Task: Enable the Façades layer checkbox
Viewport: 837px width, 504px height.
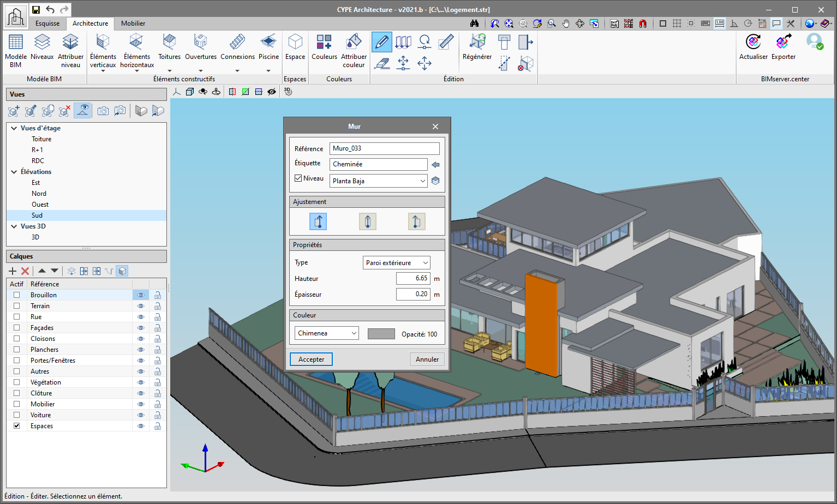Action: 17,328
